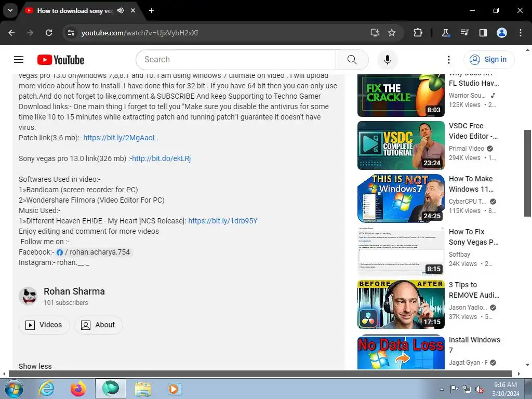Go to YouTube home via logo
The image size is (532, 399).
(61, 60)
